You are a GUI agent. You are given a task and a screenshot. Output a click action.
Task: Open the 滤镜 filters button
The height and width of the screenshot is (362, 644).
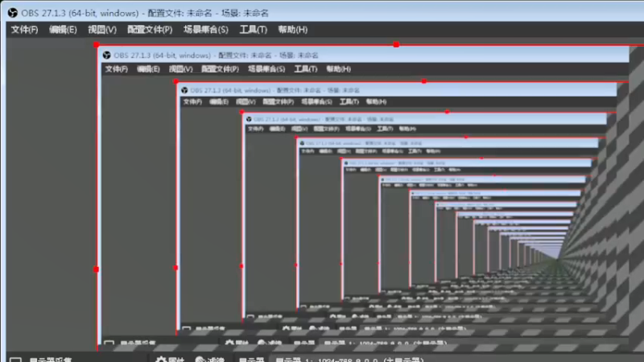pos(210,359)
